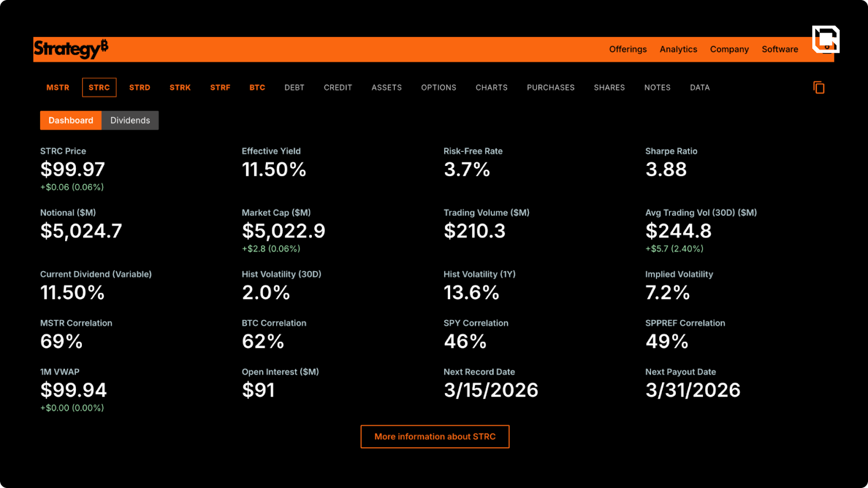
Task: Open the Company menu
Action: (x=729, y=49)
